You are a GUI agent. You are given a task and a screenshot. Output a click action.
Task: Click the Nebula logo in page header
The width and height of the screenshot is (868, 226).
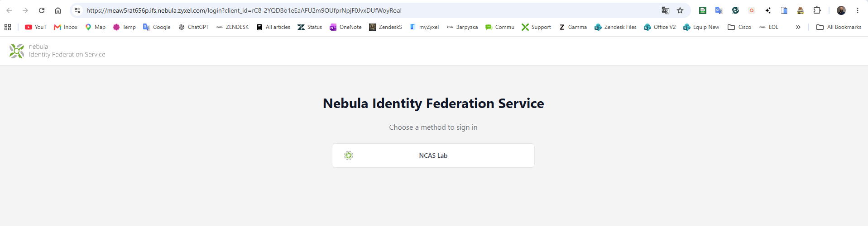tap(17, 51)
